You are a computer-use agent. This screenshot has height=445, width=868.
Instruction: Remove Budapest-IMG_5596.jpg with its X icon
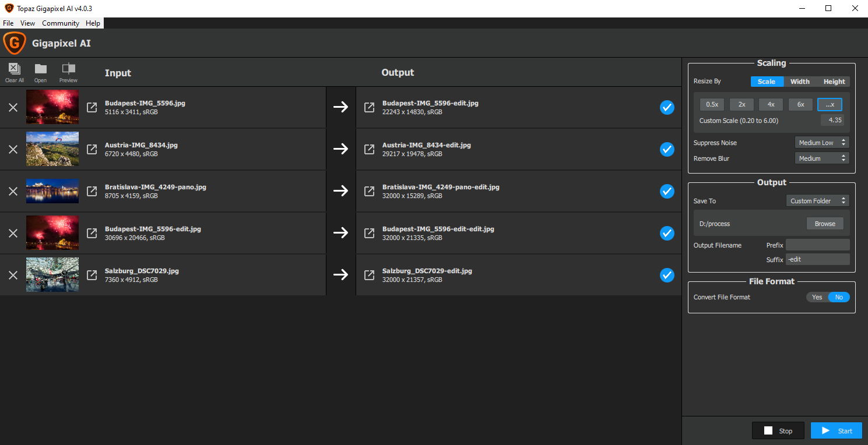tap(13, 107)
